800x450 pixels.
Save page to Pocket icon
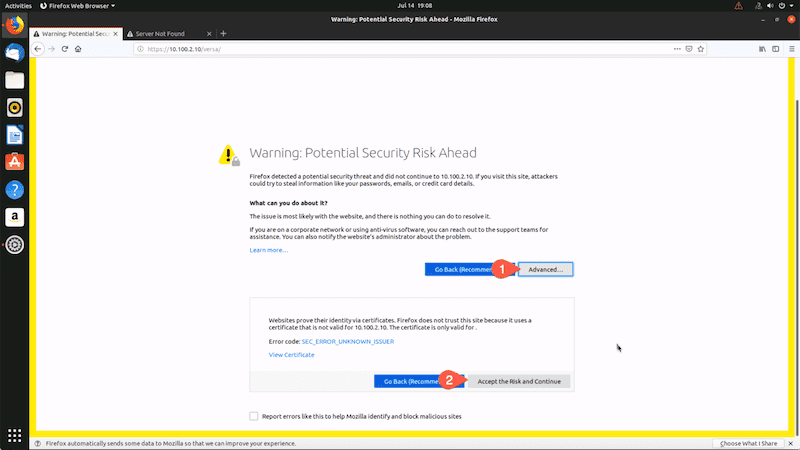pos(689,49)
